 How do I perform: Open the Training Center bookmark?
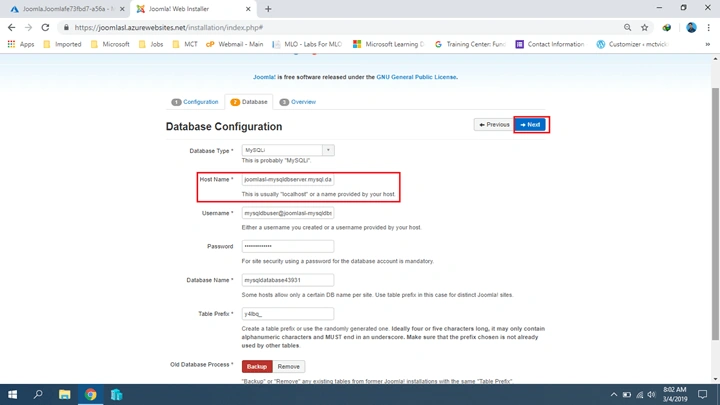point(470,44)
